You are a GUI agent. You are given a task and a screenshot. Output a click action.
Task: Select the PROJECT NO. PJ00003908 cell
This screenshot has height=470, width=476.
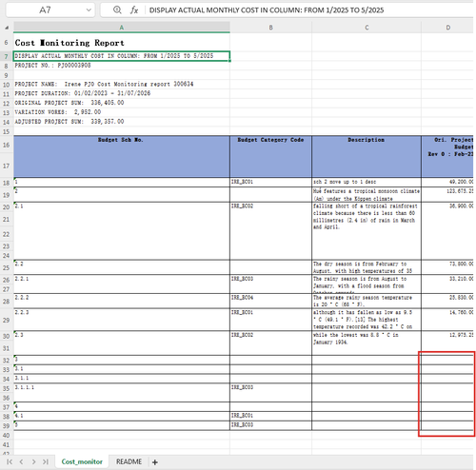(x=122, y=66)
